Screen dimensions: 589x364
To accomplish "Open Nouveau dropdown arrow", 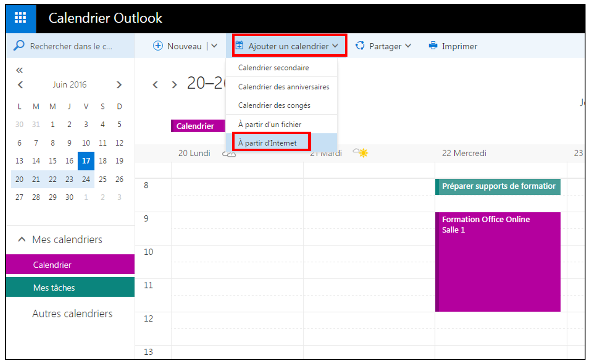I will tap(214, 46).
